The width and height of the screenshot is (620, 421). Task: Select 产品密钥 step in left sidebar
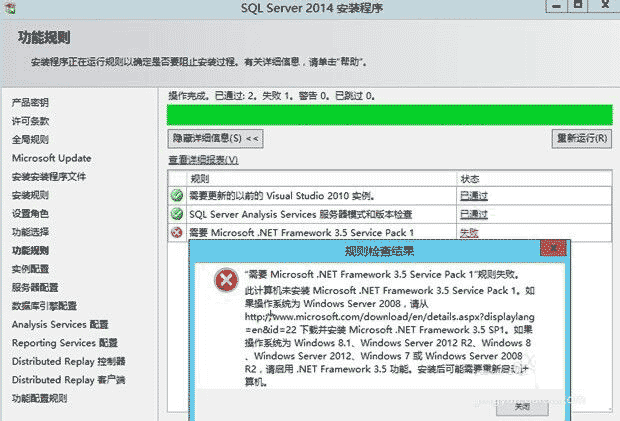[30, 103]
